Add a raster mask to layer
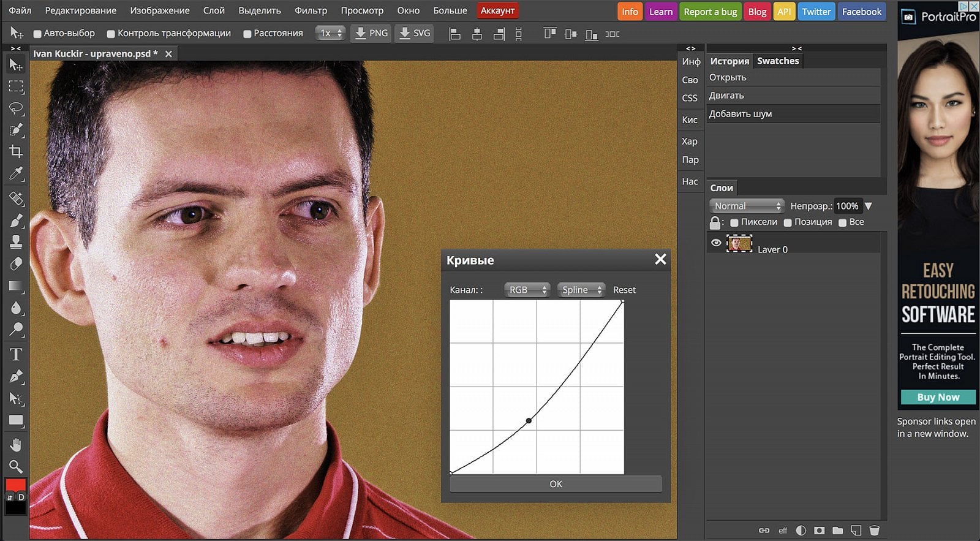This screenshot has height=541, width=980. (819, 530)
